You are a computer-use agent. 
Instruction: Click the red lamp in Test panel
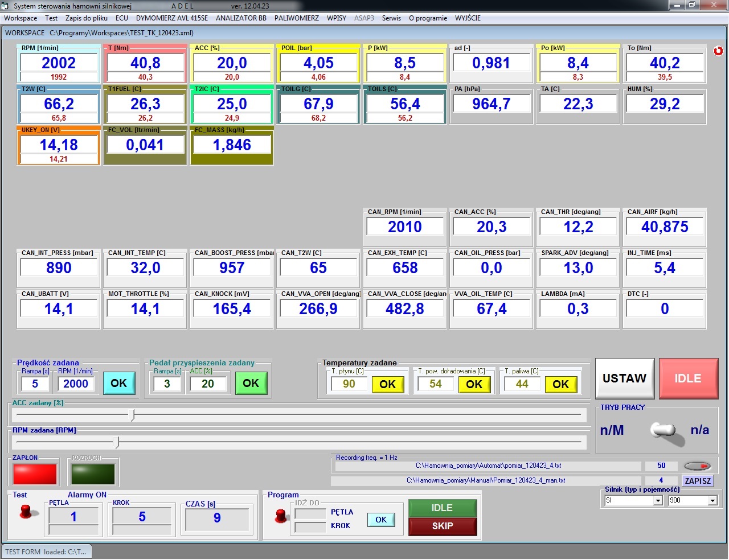pyautogui.click(x=26, y=512)
